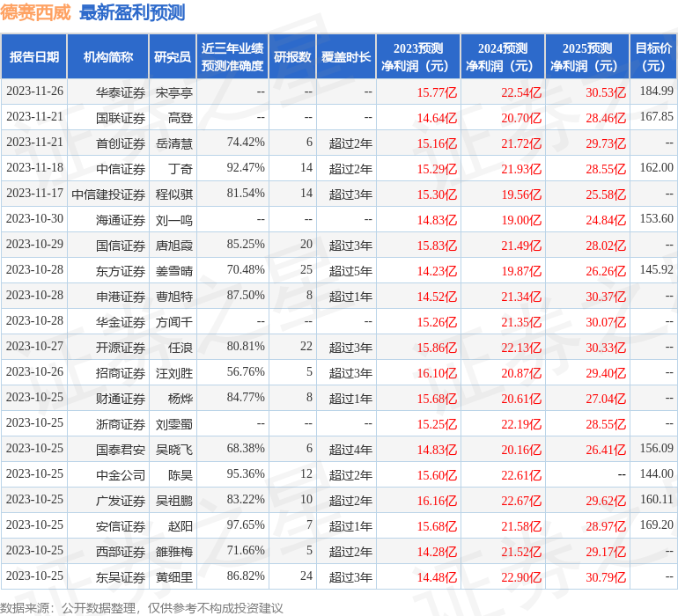
Task: Click analyst name 杨烨
Action: click(181, 399)
